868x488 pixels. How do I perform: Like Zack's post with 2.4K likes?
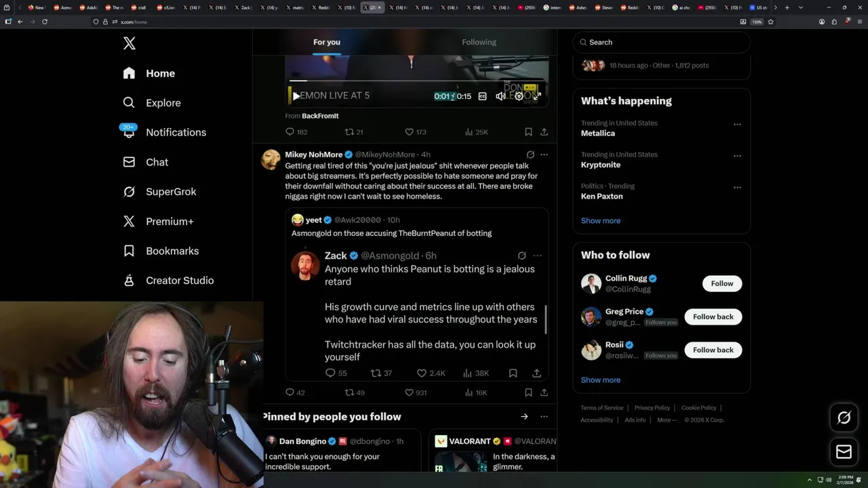431,373
